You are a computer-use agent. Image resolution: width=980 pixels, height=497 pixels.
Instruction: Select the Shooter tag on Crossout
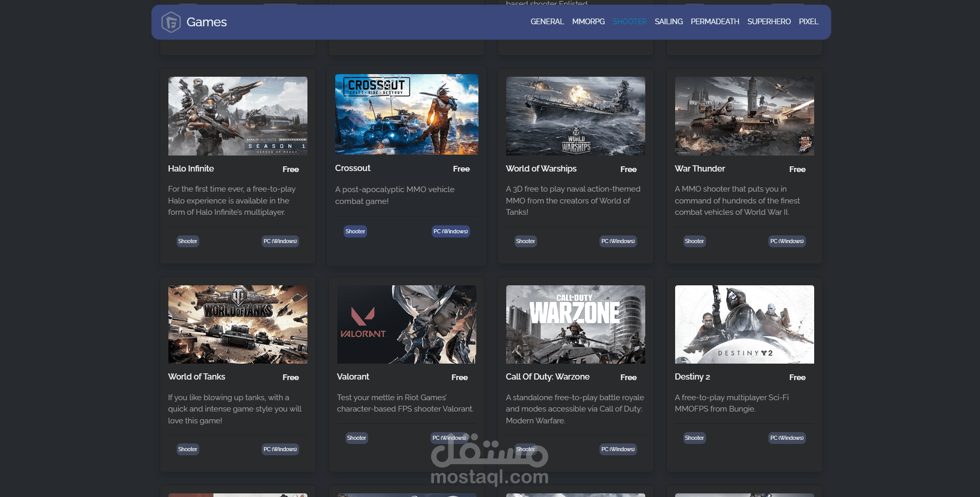pyautogui.click(x=355, y=231)
